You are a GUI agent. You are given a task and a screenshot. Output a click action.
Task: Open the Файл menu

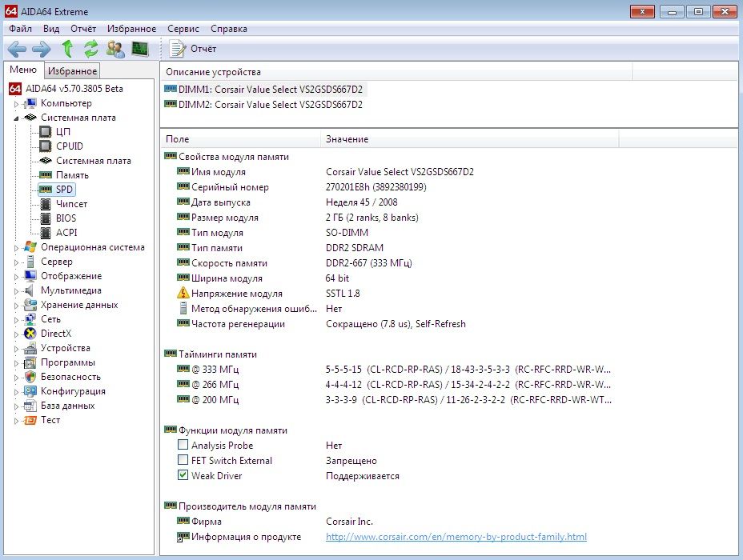pyautogui.click(x=20, y=29)
